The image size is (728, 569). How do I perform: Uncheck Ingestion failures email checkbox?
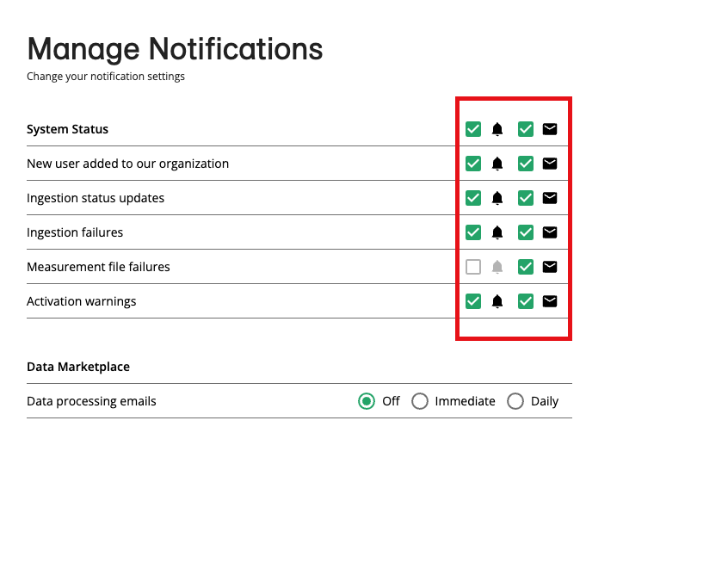(x=526, y=232)
